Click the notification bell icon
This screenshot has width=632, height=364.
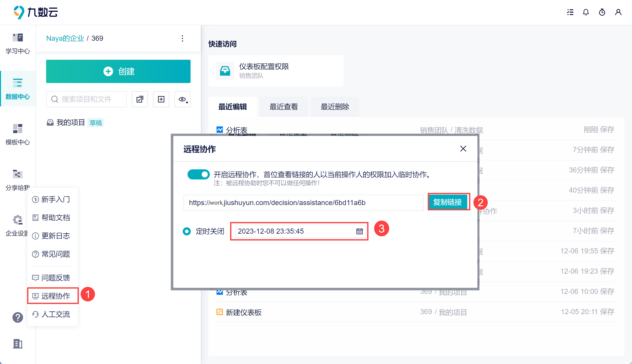pyautogui.click(x=586, y=12)
